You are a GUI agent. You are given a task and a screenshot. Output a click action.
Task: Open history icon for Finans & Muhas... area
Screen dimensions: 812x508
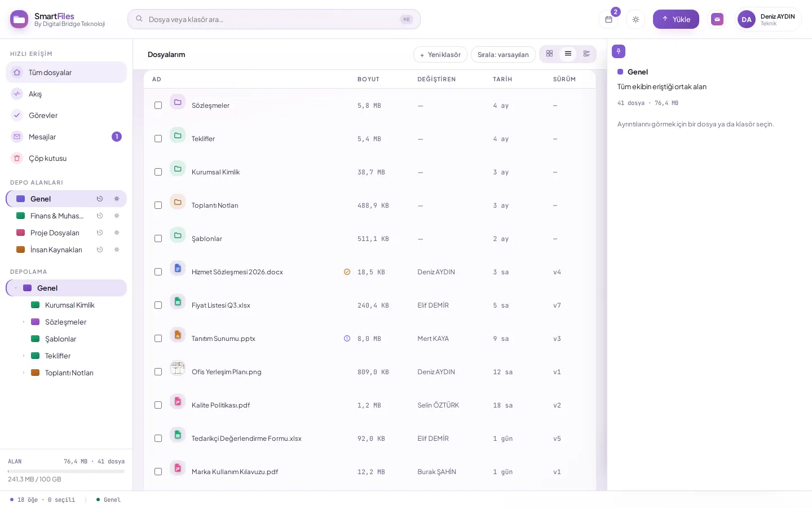[x=100, y=216]
